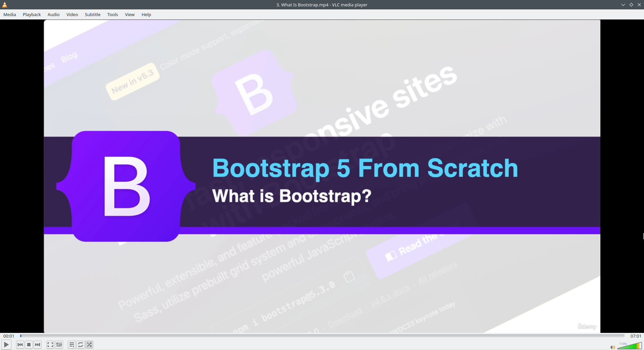Screen dimensions: 644x350
Task: Skip forward using the next media icon
Action: (38, 344)
